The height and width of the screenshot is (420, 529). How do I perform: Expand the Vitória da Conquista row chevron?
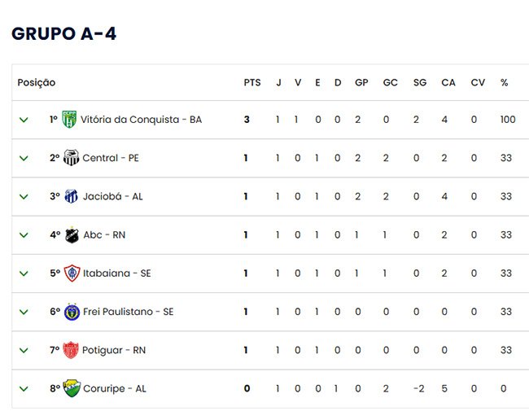24,120
